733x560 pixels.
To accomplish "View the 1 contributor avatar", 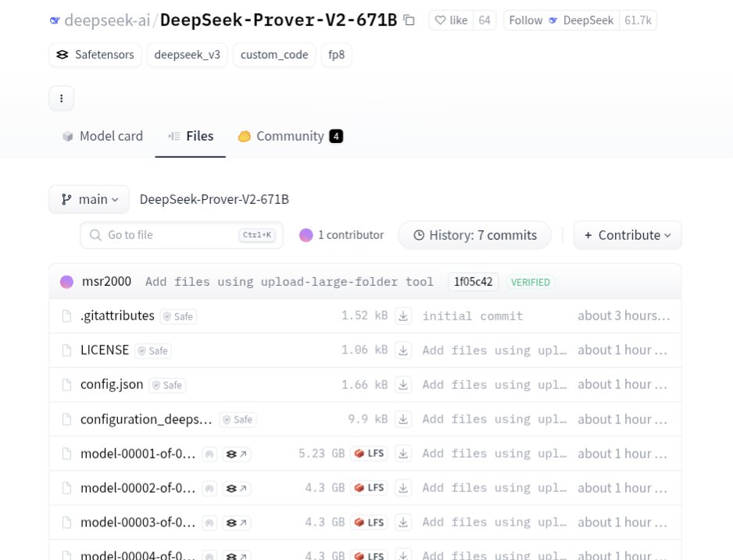I will [x=306, y=235].
